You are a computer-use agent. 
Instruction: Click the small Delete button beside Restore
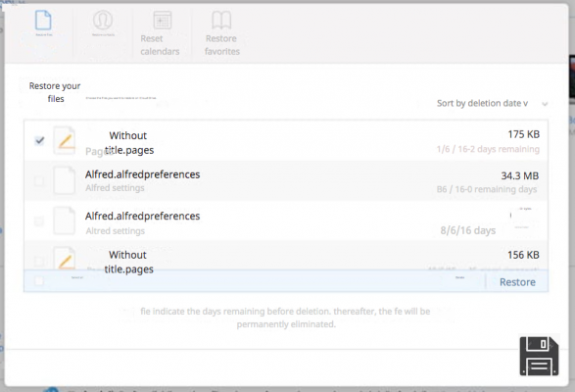tap(459, 278)
